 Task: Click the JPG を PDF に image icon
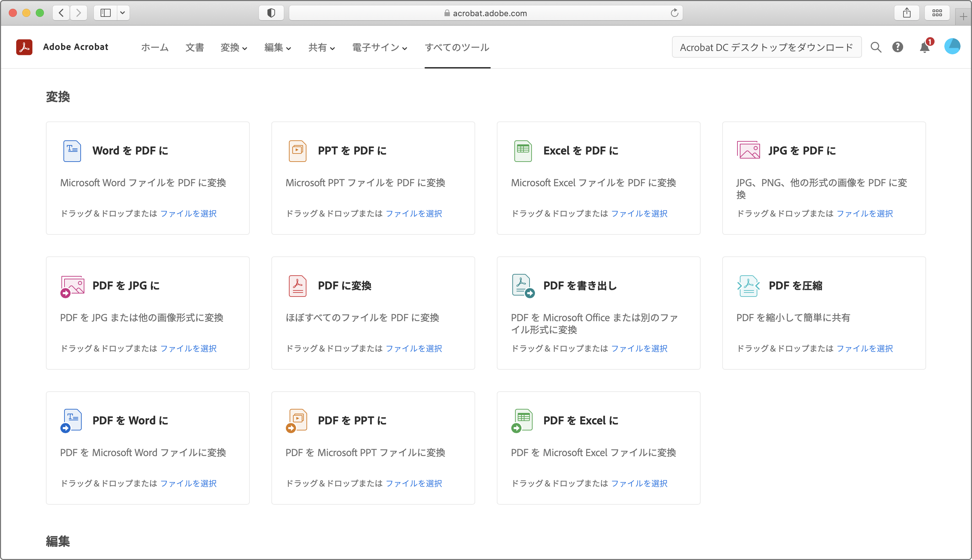tap(749, 150)
